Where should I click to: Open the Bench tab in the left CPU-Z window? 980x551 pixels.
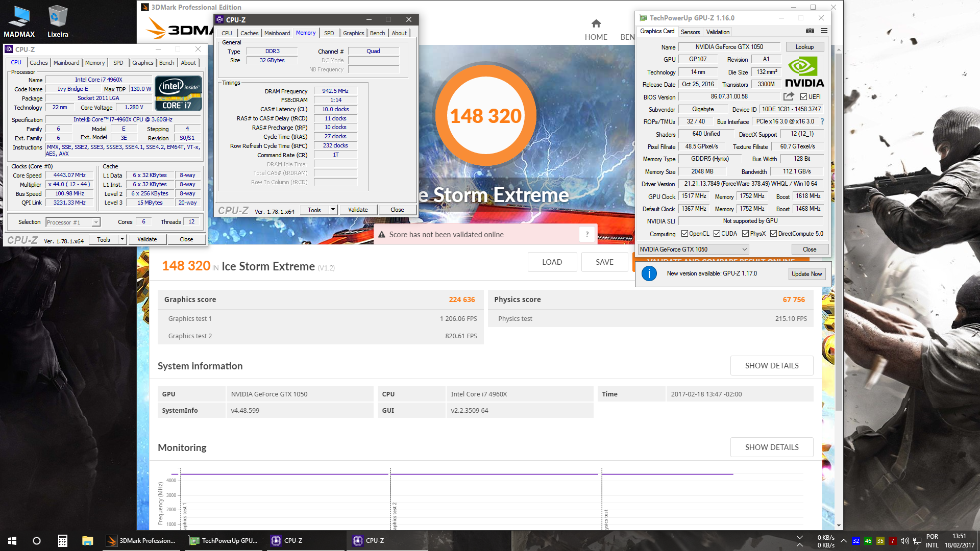coord(166,63)
